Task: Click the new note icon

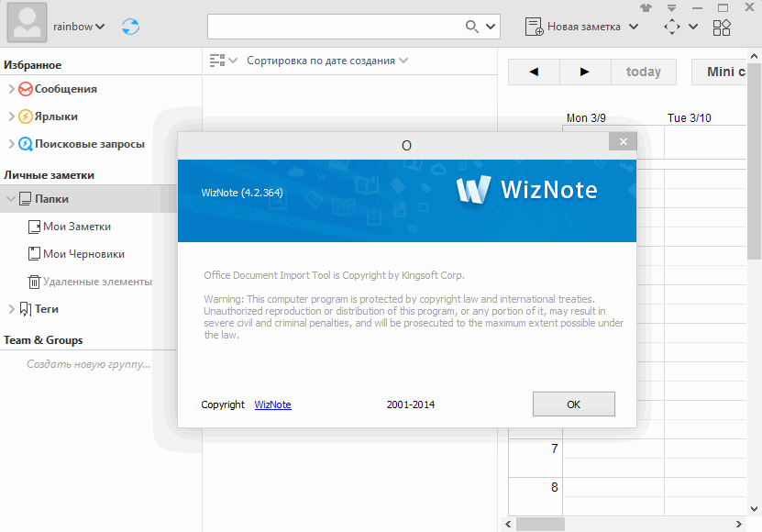Action: click(534, 27)
